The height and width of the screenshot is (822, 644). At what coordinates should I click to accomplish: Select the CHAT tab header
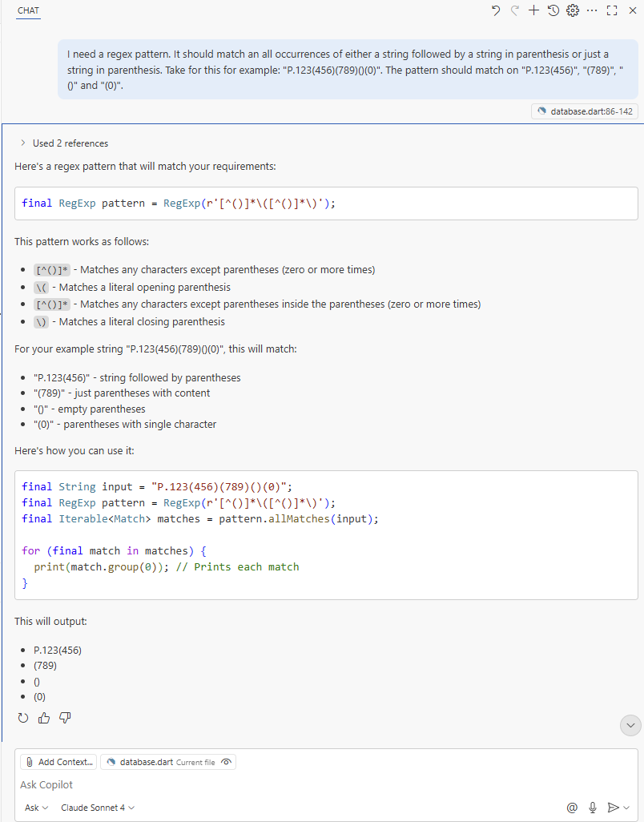pos(28,10)
